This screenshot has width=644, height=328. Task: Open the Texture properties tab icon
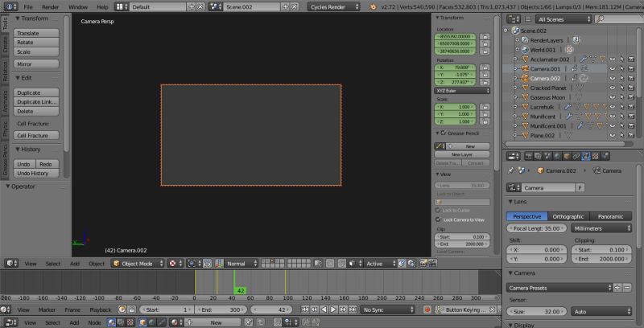click(x=596, y=156)
